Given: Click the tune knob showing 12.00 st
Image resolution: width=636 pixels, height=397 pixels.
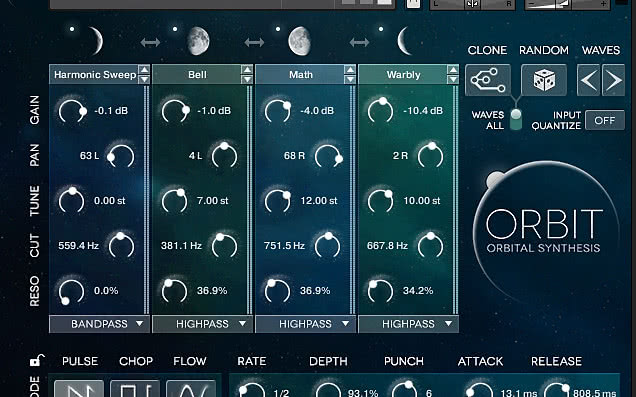Looking at the screenshot, I should [278, 201].
